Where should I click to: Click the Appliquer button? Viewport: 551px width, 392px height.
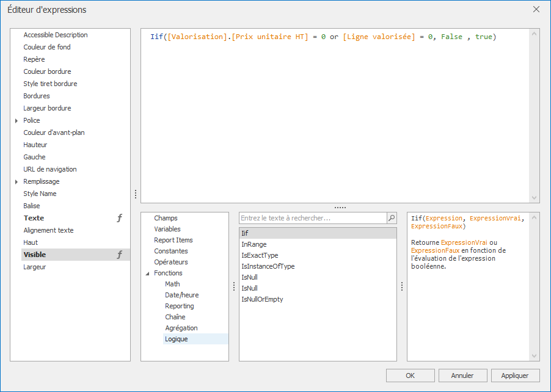click(515, 376)
